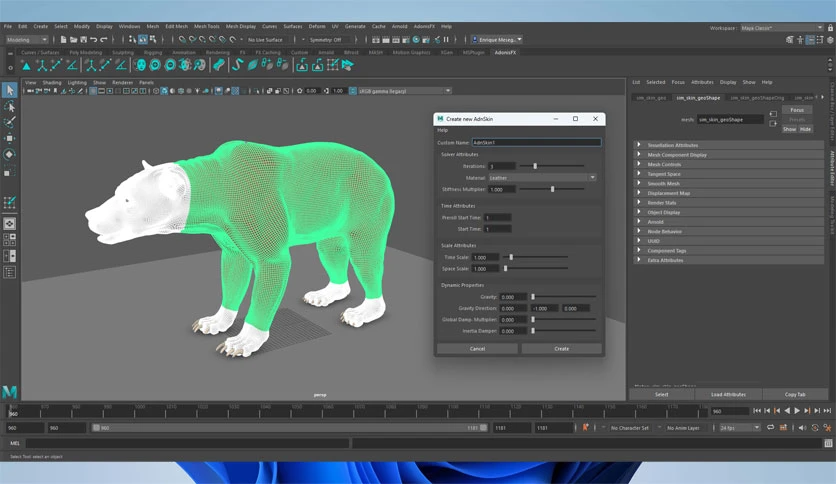Click the Custom Name input field
This screenshot has width=836, height=484.
click(x=536, y=142)
